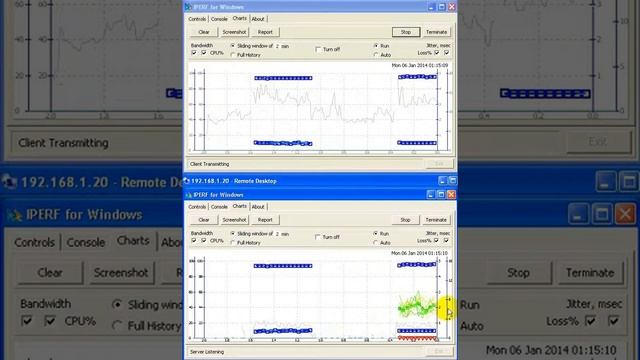The width and height of the screenshot is (640, 360).
Task: Open the Console tab in the Client Transmitting window
Action: [219, 19]
